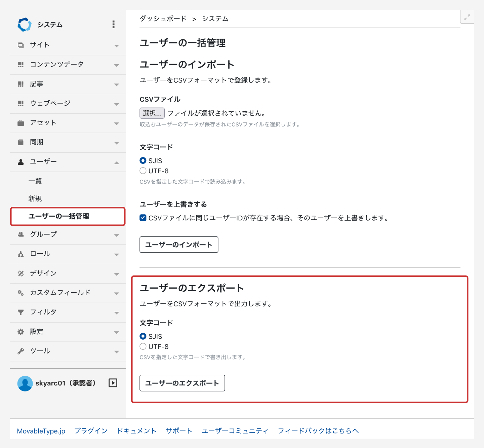Click the funnel icon for フィルタ
The height and width of the screenshot is (448, 484).
click(21, 312)
